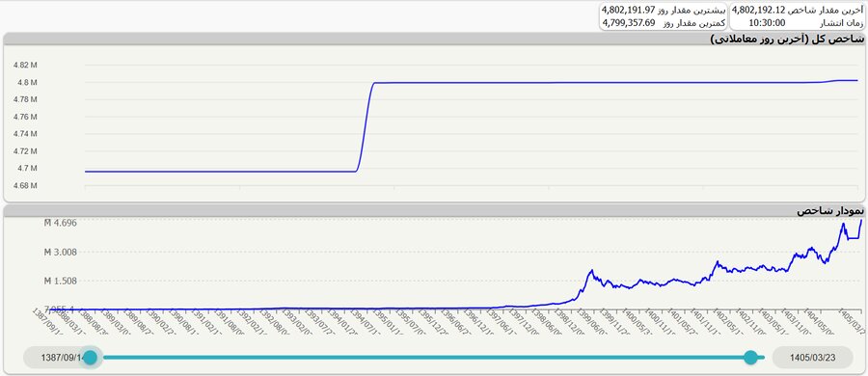Click the day's lowest value 4,799,357.69
Viewport: 868px width, 376px height.
coord(628,23)
